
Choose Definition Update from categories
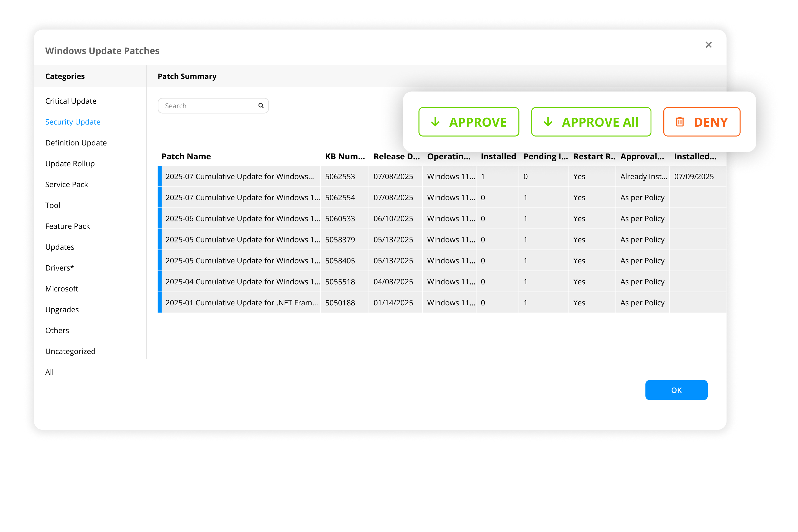point(76,143)
